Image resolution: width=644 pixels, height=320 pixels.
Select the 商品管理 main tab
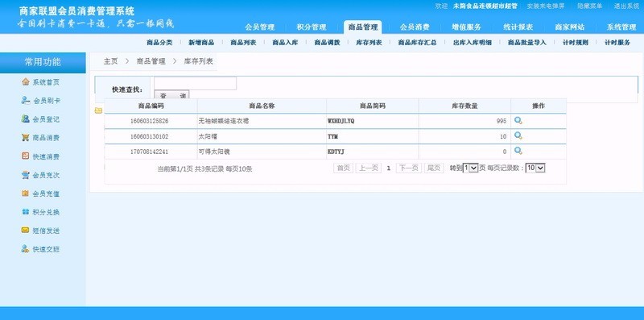tap(363, 27)
